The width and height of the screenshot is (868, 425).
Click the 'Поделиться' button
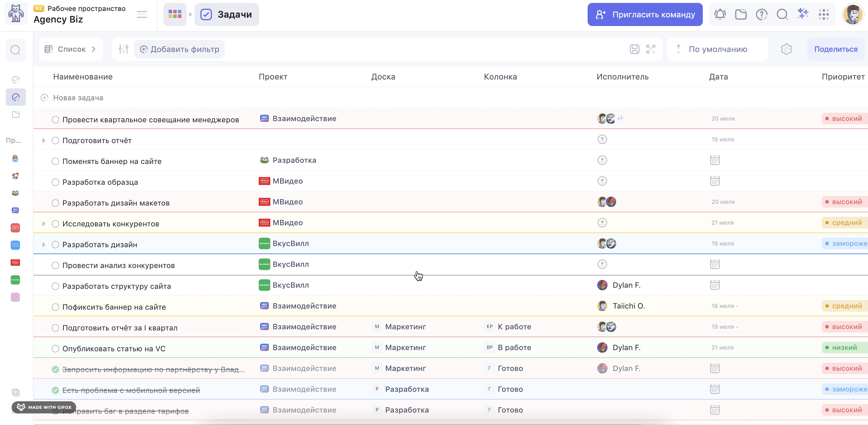point(835,49)
